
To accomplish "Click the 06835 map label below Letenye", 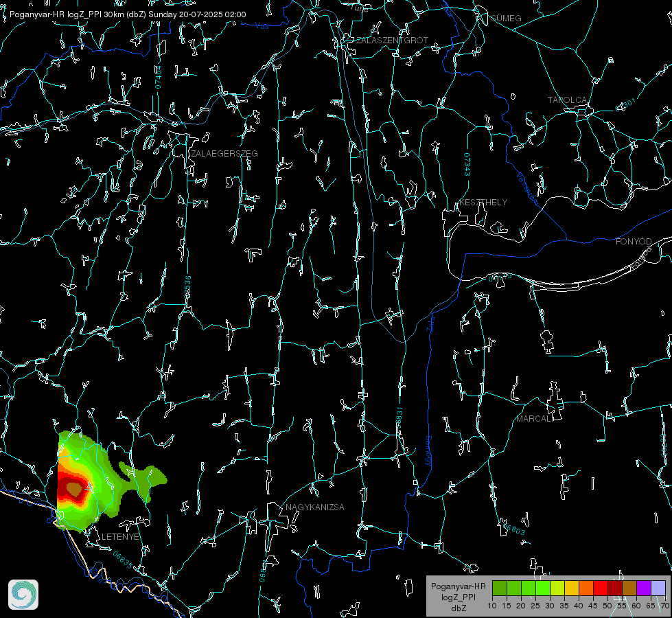I will pos(123,560).
